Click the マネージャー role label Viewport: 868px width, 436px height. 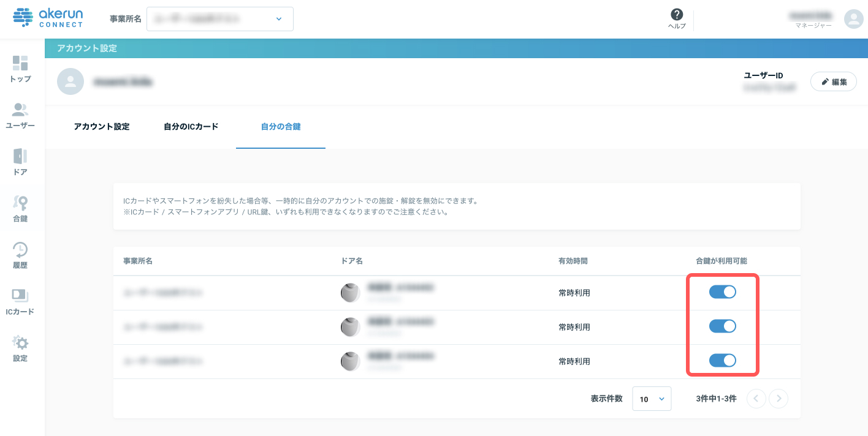pos(813,26)
